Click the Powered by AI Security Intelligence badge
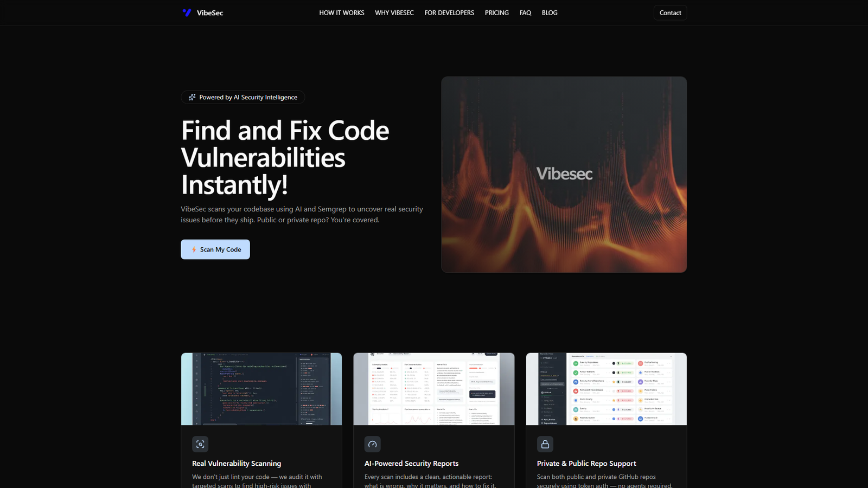 (242, 97)
